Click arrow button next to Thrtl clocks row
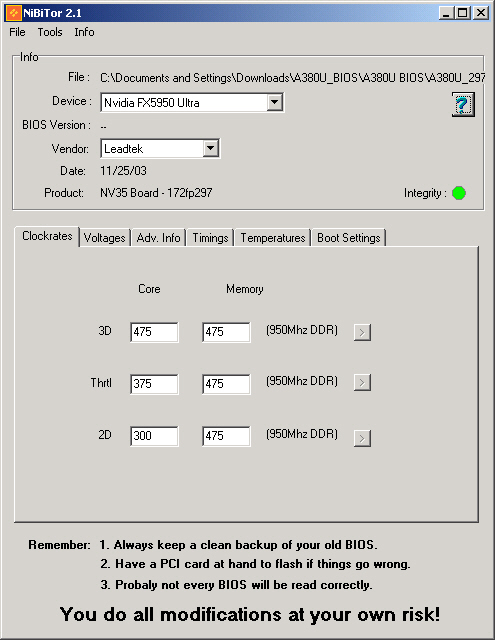 [x=362, y=382]
